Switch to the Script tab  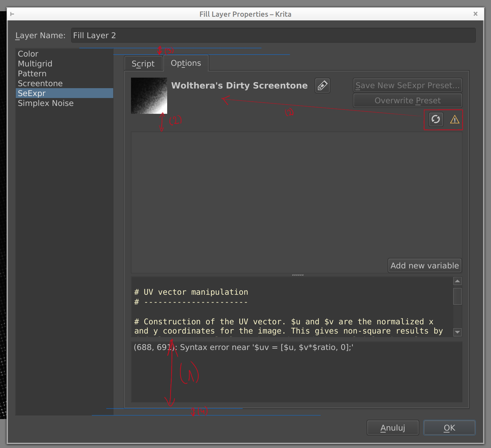pyautogui.click(x=143, y=63)
